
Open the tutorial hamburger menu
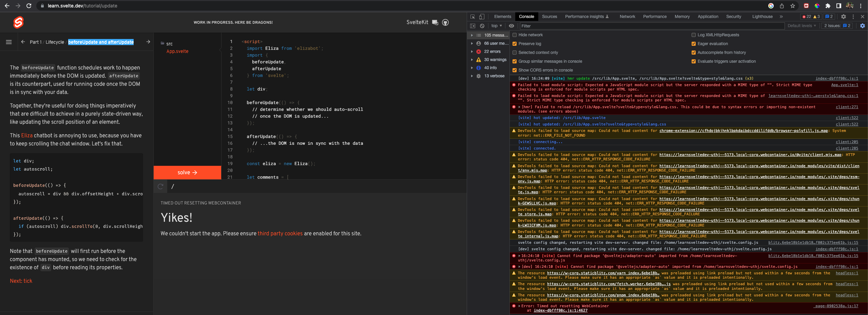tap(9, 42)
